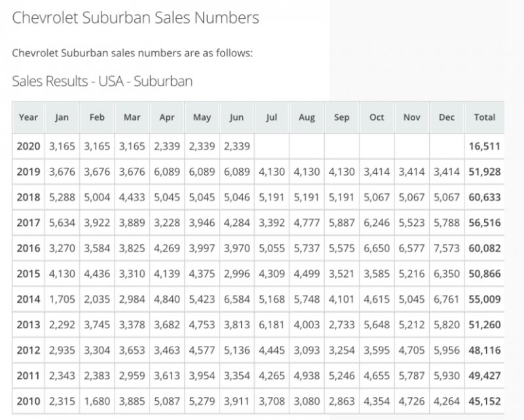Click the Dec column header
Viewport: 524px width, 420px height.
[447, 117]
